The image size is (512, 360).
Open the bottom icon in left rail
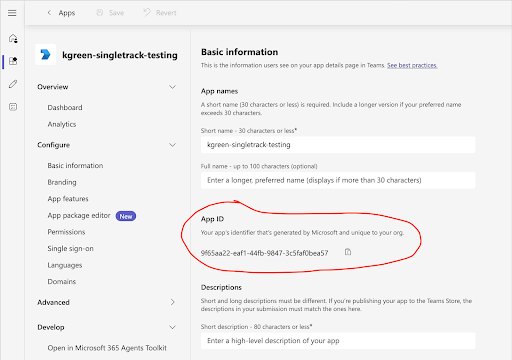(13, 107)
